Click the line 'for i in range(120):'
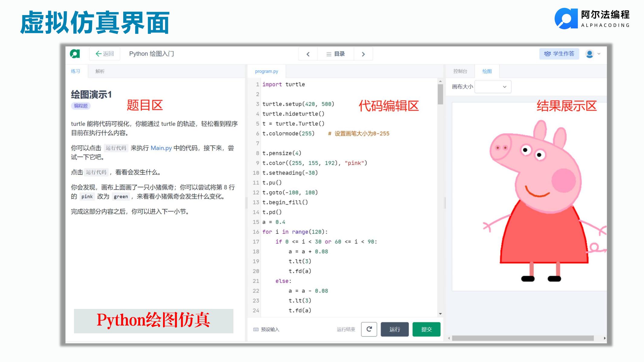This screenshot has height=362, width=644. click(x=295, y=232)
